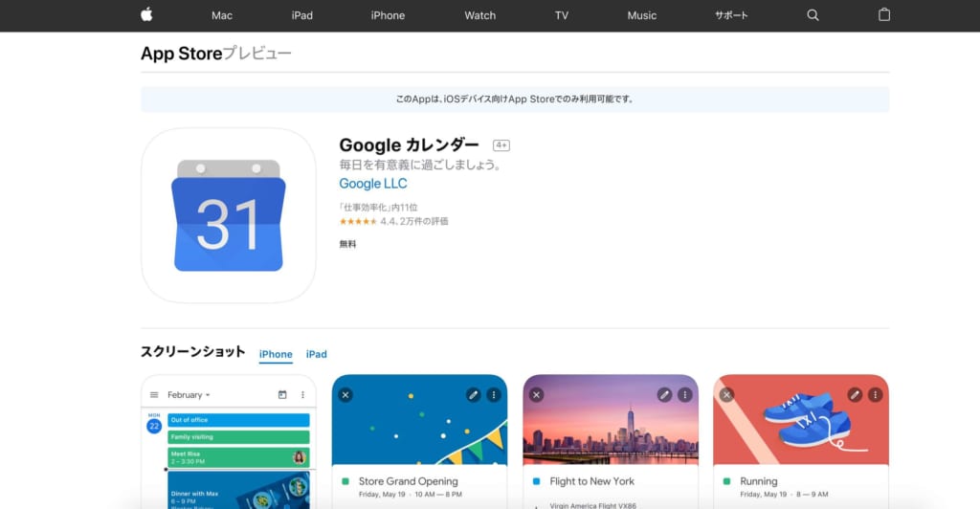The image size is (980, 509).
Task: Click the 4+ age rating badge
Action: point(501,145)
